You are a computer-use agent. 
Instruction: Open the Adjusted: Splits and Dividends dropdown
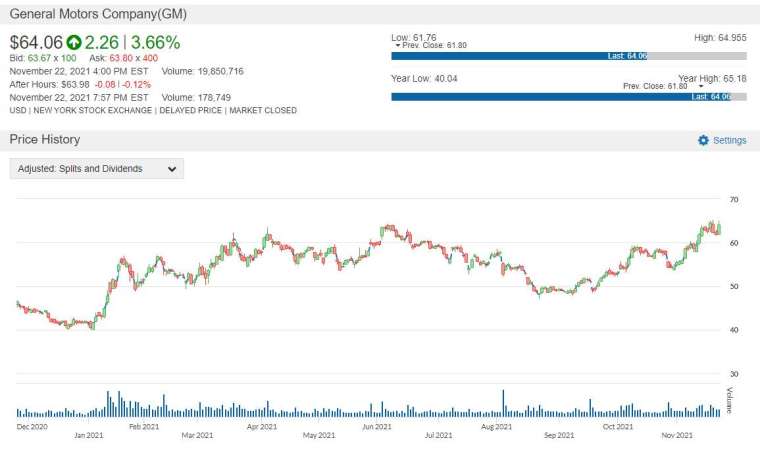96,169
